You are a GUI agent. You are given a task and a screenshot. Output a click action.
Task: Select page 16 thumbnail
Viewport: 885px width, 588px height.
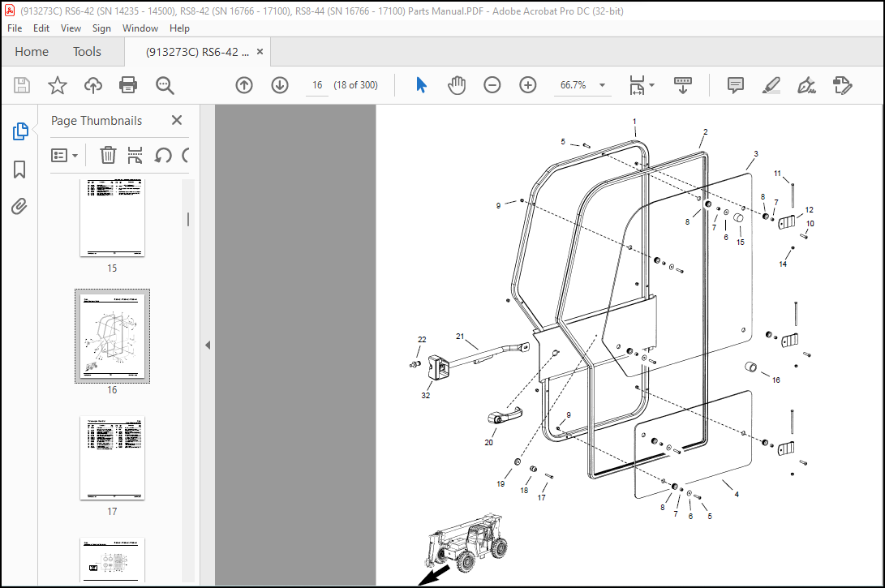[112, 337]
